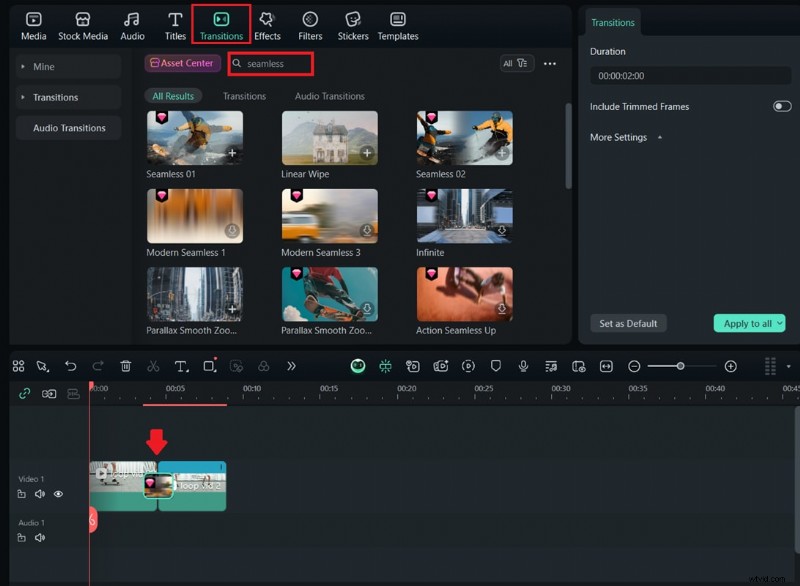Expand the Transitions section in the left sidebar
The width and height of the screenshot is (800, 586).
pyautogui.click(x=22, y=97)
